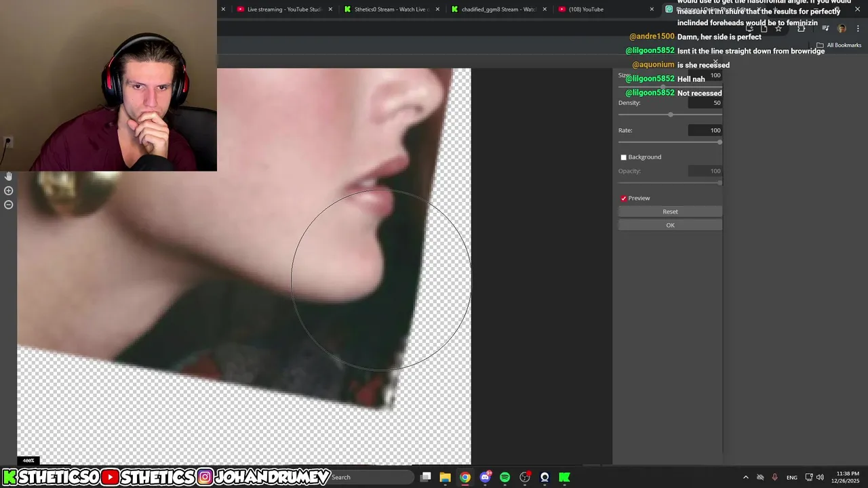Open Task View from the taskbar

pos(425,477)
